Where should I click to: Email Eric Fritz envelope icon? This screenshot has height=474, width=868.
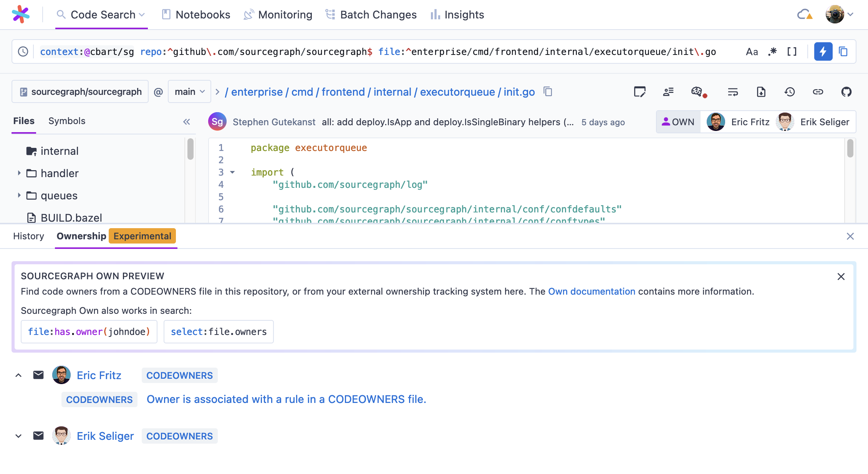click(x=38, y=375)
